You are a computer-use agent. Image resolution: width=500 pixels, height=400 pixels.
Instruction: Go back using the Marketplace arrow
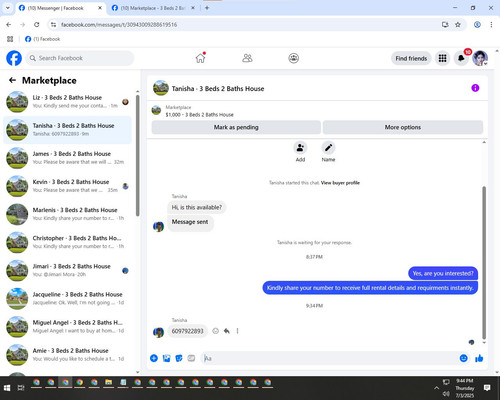[x=12, y=80]
